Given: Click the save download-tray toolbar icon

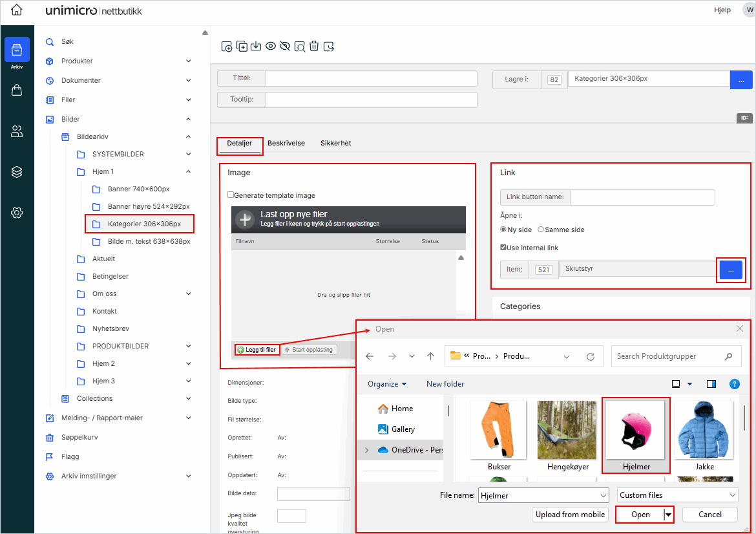Looking at the screenshot, I should click(256, 46).
